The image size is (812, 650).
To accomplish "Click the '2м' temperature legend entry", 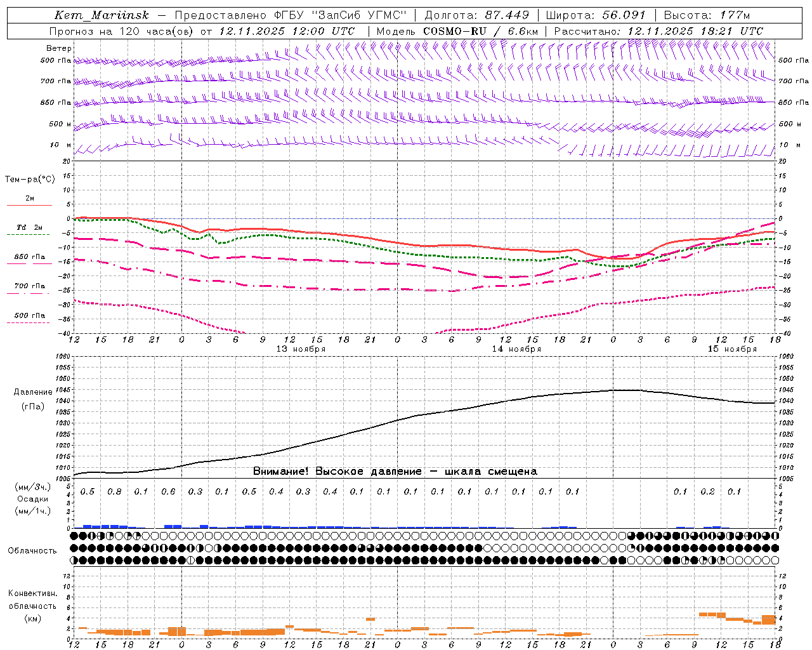I will coord(30,198).
